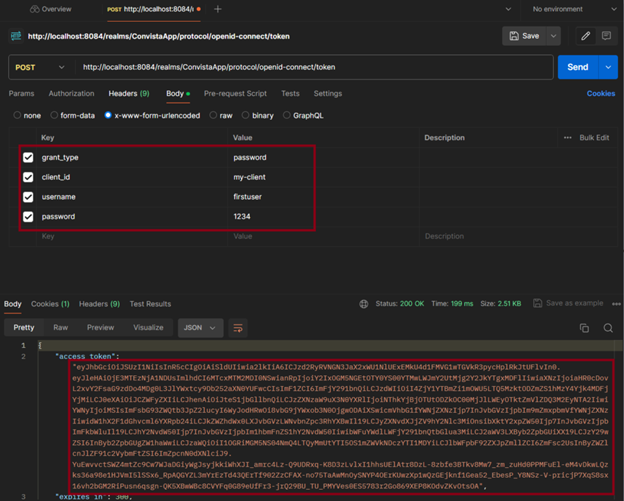The height and width of the screenshot is (501, 624).
Task: Click the Size 2.51 KB indicator
Action: (501, 304)
